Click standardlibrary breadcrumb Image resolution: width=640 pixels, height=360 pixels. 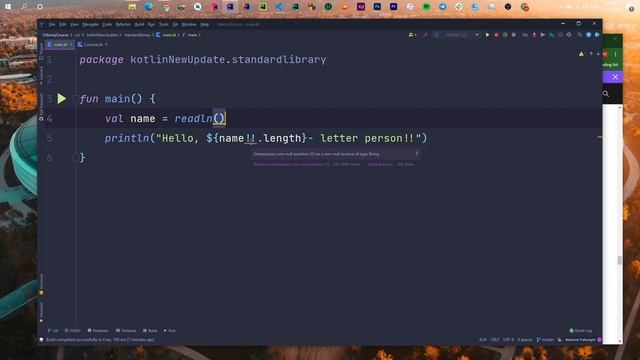click(x=137, y=35)
